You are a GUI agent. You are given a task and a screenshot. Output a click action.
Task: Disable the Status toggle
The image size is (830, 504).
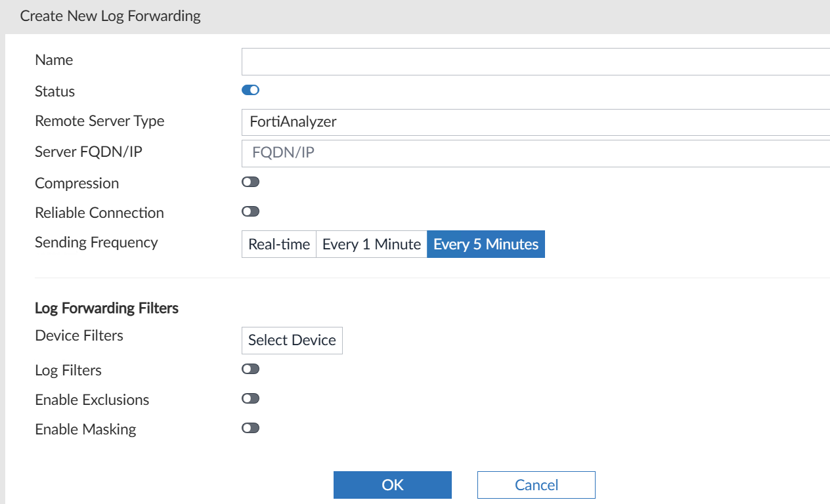pyautogui.click(x=250, y=90)
